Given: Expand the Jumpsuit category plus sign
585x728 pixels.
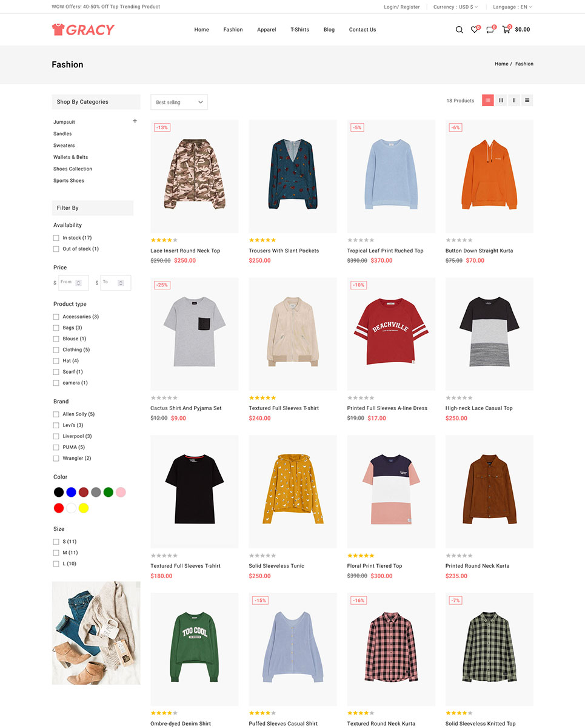Looking at the screenshot, I should [135, 121].
